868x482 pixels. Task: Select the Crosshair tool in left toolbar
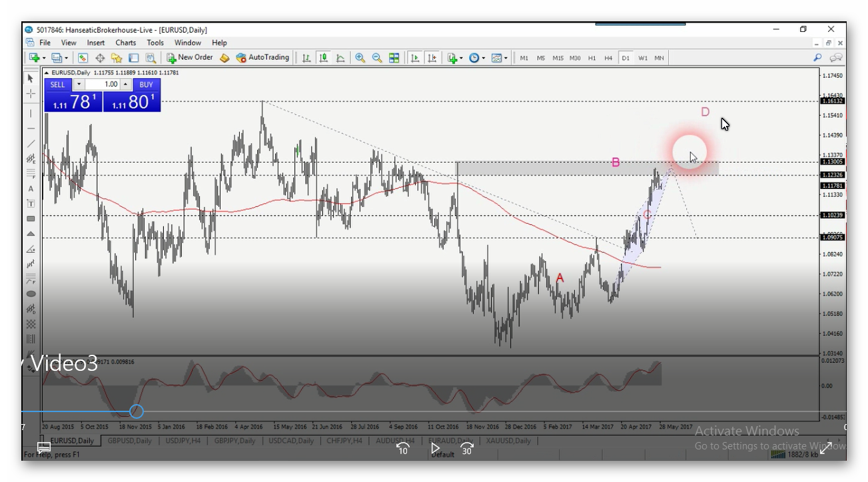31,94
